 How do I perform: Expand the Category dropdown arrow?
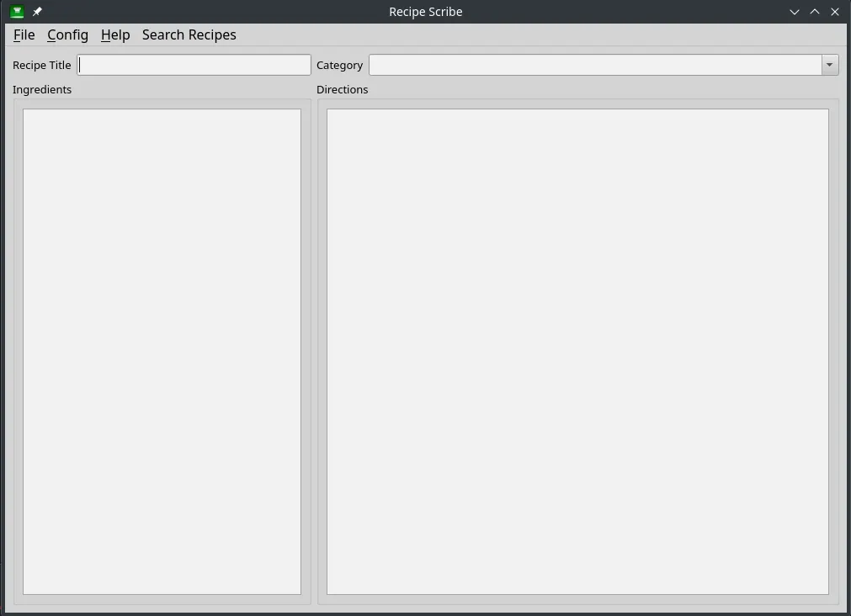pyautogui.click(x=829, y=65)
